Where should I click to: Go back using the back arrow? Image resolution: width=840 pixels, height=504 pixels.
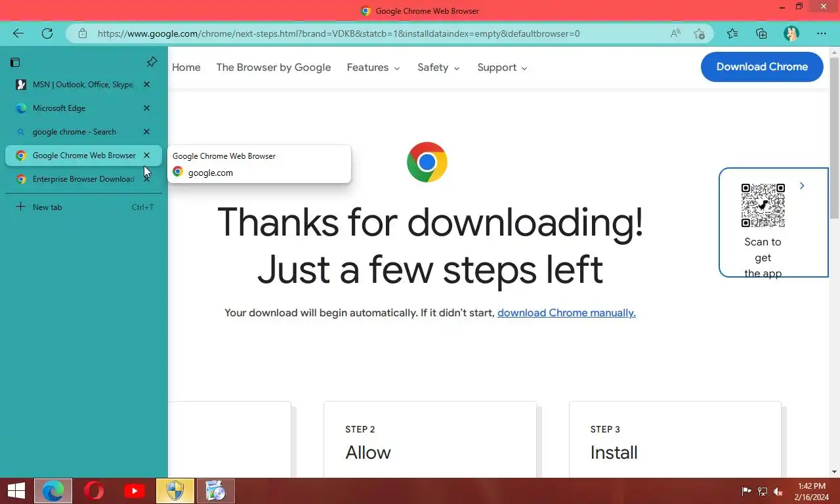tap(18, 33)
